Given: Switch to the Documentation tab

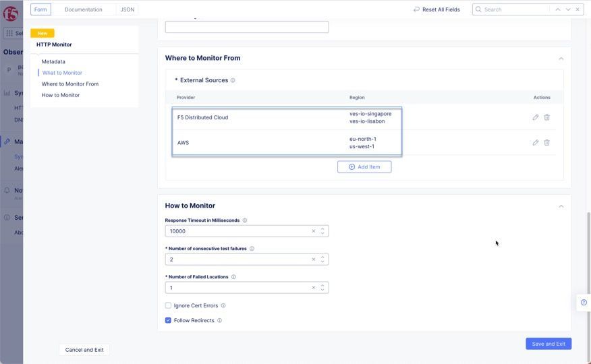Looking at the screenshot, I should tap(84, 9).
